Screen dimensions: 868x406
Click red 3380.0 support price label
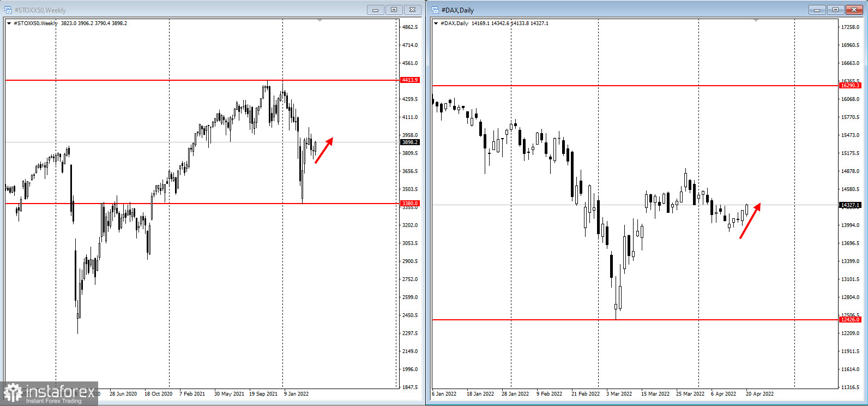click(x=410, y=204)
